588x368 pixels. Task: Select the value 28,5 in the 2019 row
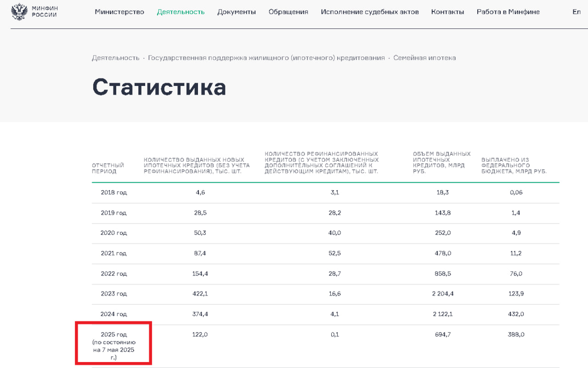(x=200, y=213)
